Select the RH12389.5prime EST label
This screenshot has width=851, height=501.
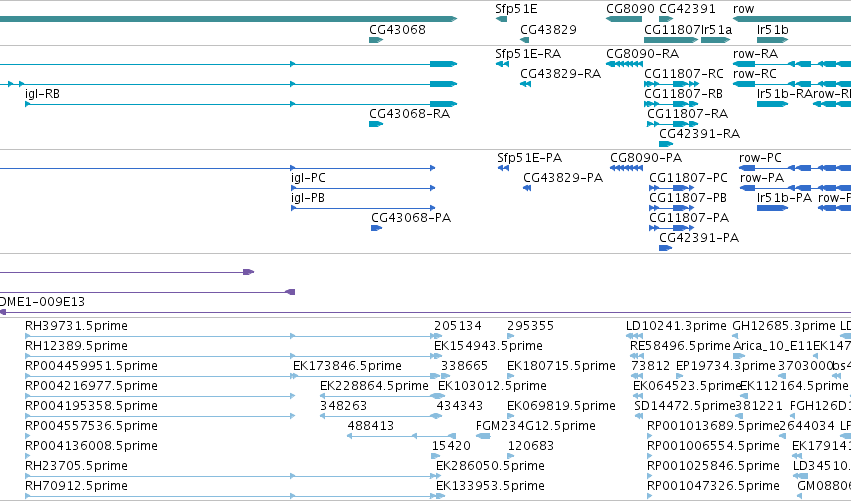point(77,346)
